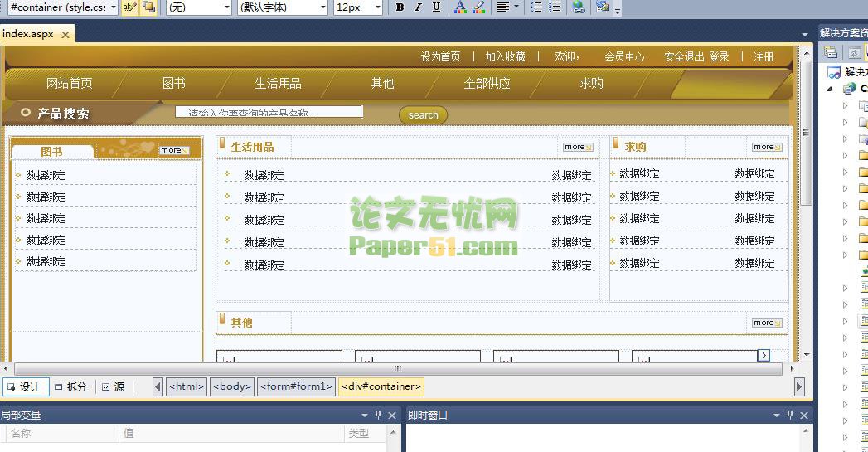Open the 即时窗口 window position dropdown

[x=777, y=415]
